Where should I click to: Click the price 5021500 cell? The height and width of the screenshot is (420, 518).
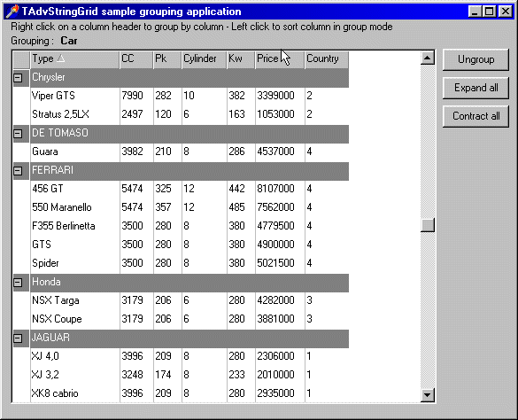tap(280, 263)
